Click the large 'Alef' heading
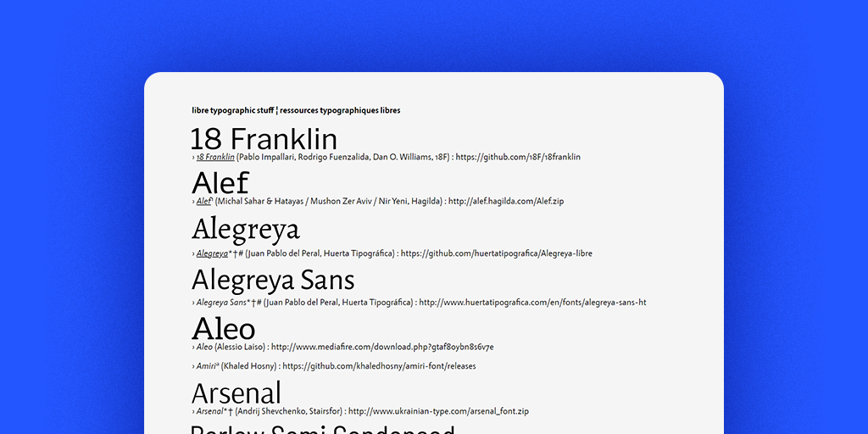 point(220,183)
